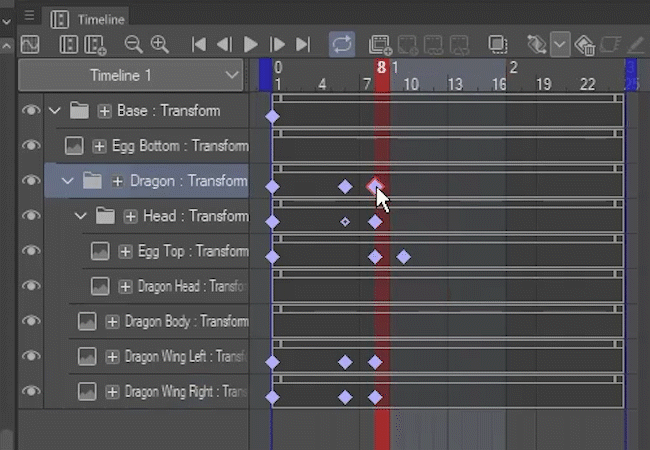Expand Egg Bottom transform tracks

(99, 146)
